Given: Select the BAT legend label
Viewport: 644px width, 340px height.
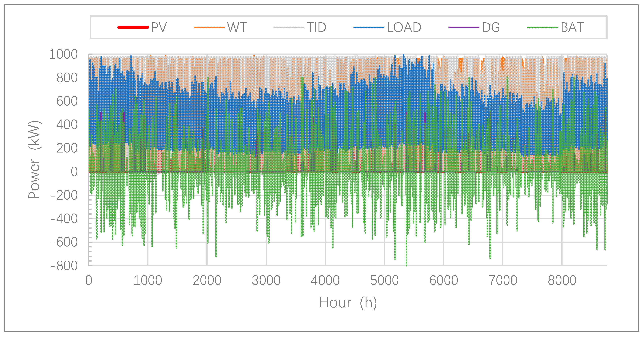Looking at the screenshot, I should (x=572, y=27).
